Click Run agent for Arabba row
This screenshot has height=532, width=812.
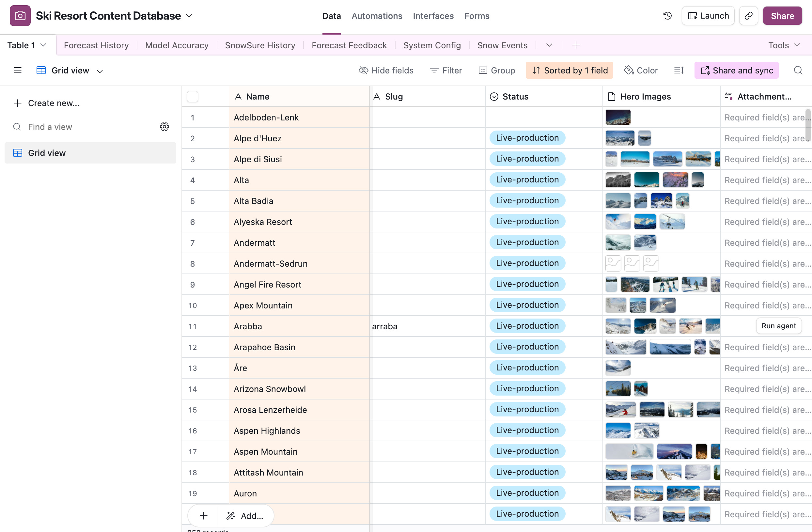779,326
